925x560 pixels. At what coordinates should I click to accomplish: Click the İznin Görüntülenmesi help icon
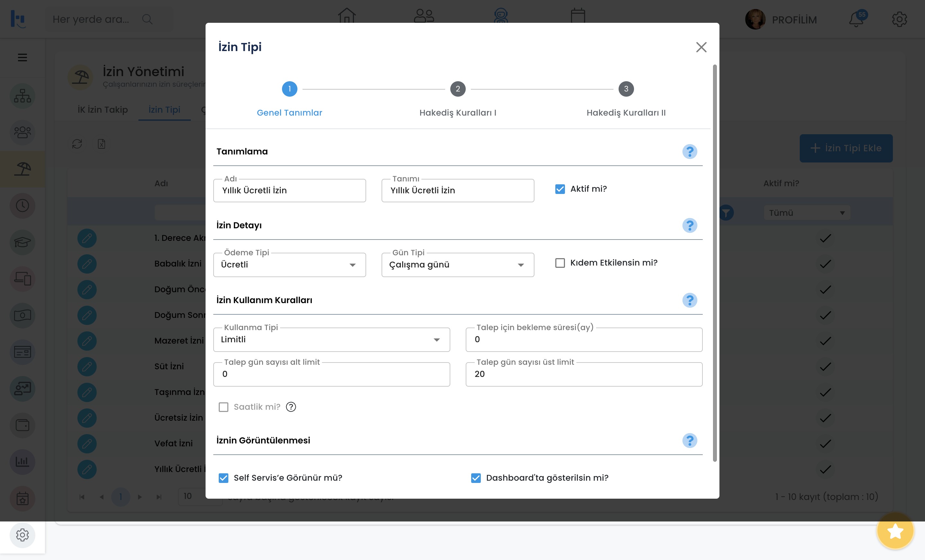click(x=689, y=441)
